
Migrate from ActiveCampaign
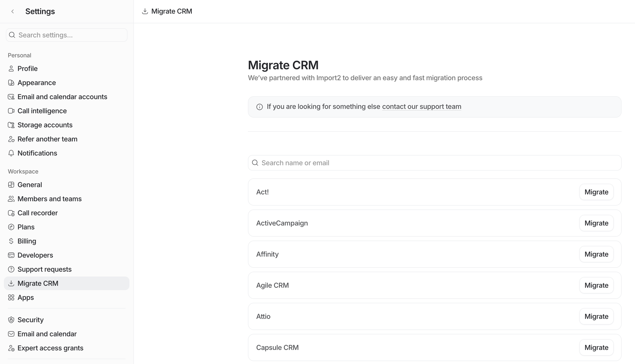(x=596, y=223)
